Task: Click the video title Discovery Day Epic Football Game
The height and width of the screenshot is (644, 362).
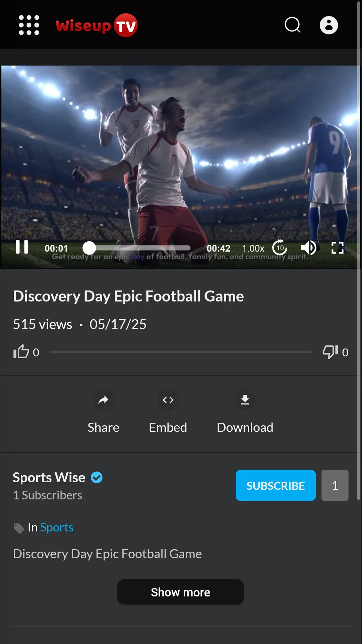Action: pyautogui.click(x=128, y=296)
